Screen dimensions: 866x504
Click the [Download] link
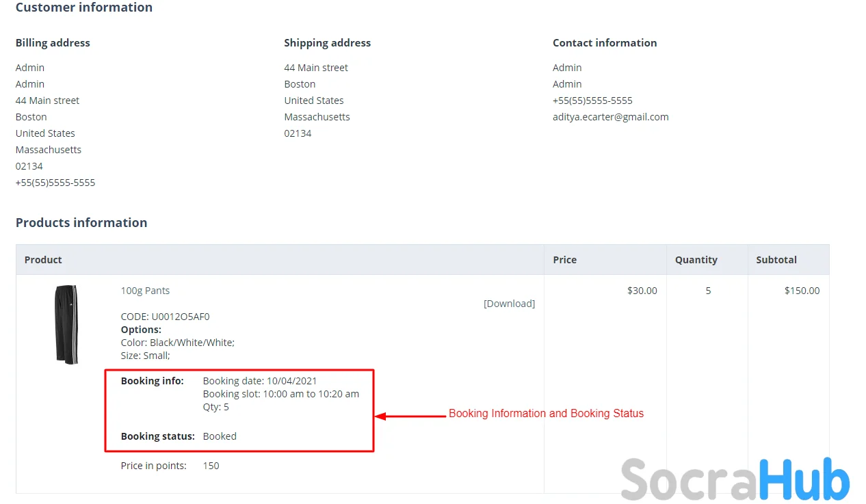pos(509,304)
